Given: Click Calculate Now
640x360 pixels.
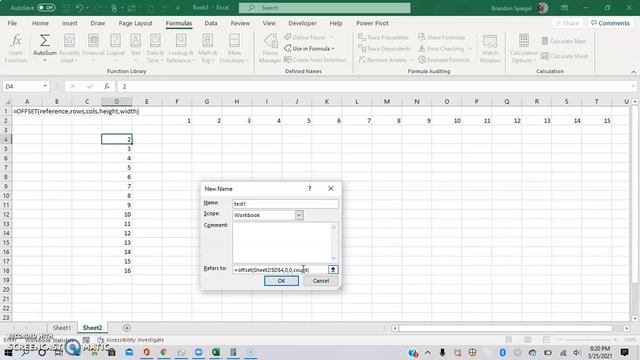Looking at the screenshot, I should [564, 41].
